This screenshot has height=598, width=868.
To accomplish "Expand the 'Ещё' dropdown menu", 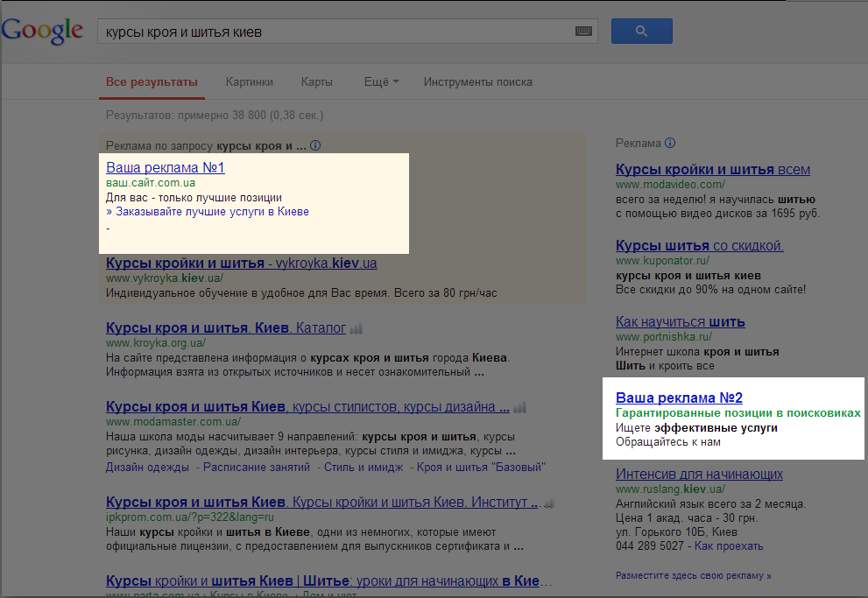I will [381, 82].
